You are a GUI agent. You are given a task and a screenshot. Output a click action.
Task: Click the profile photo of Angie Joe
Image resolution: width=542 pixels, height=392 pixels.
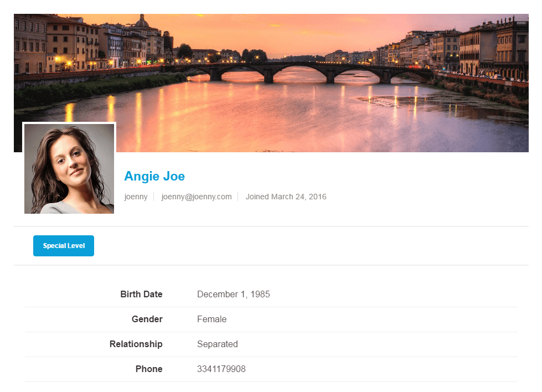pyautogui.click(x=69, y=169)
